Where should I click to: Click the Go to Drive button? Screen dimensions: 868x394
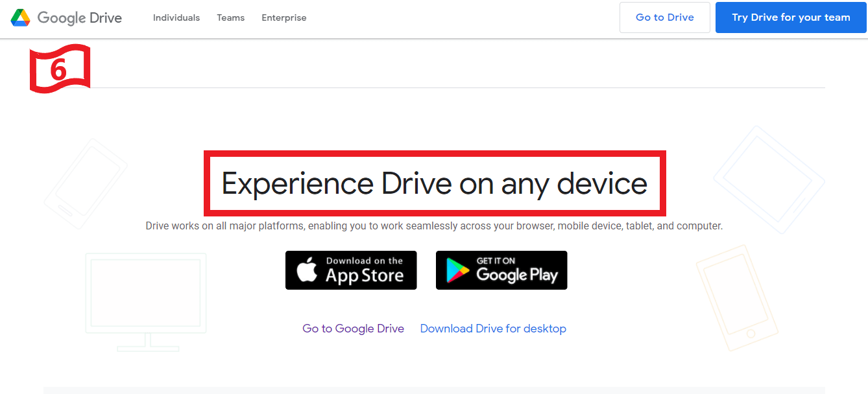pos(664,17)
